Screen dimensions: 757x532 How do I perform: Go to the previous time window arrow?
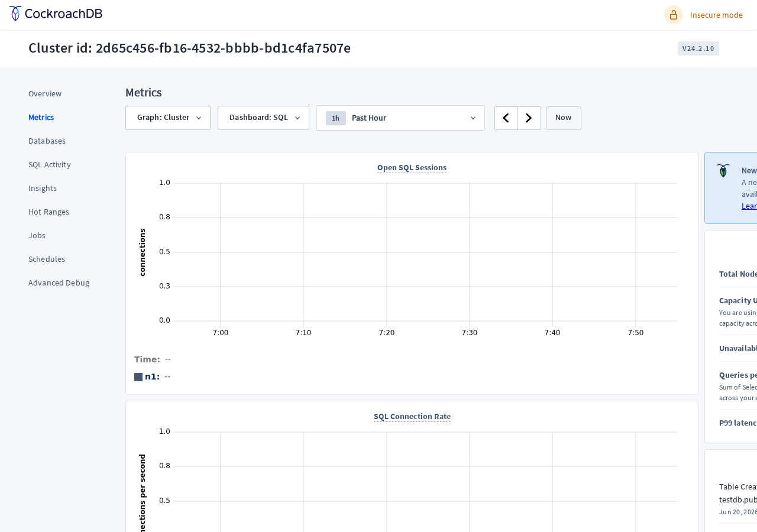click(x=506, y=118)
